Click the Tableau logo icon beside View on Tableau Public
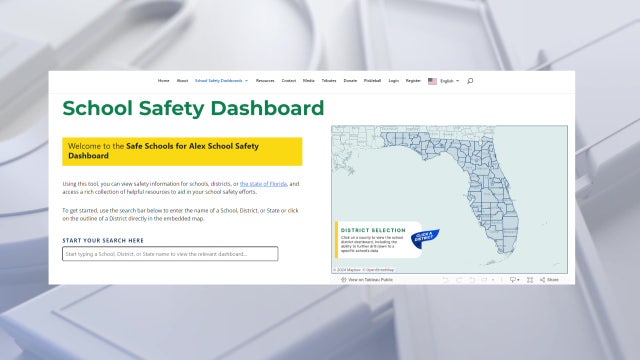Screen dimensions: 640x360 344,280
